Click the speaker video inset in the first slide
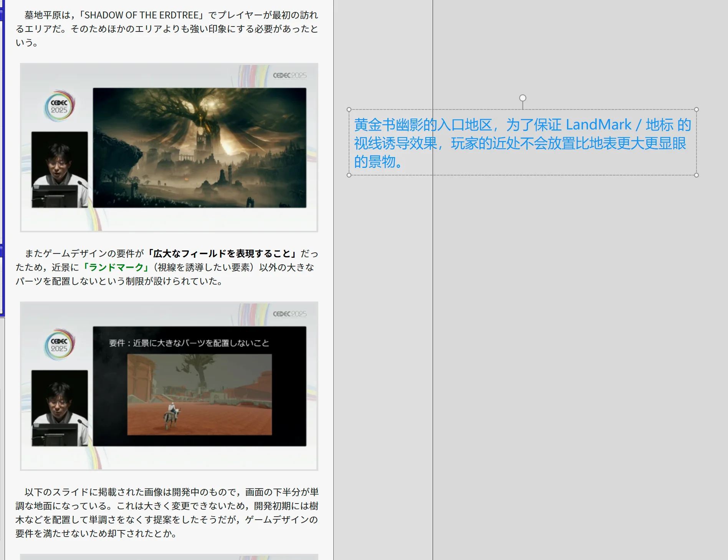The width and height of the screenshot is (728, 560). point(60,170)
